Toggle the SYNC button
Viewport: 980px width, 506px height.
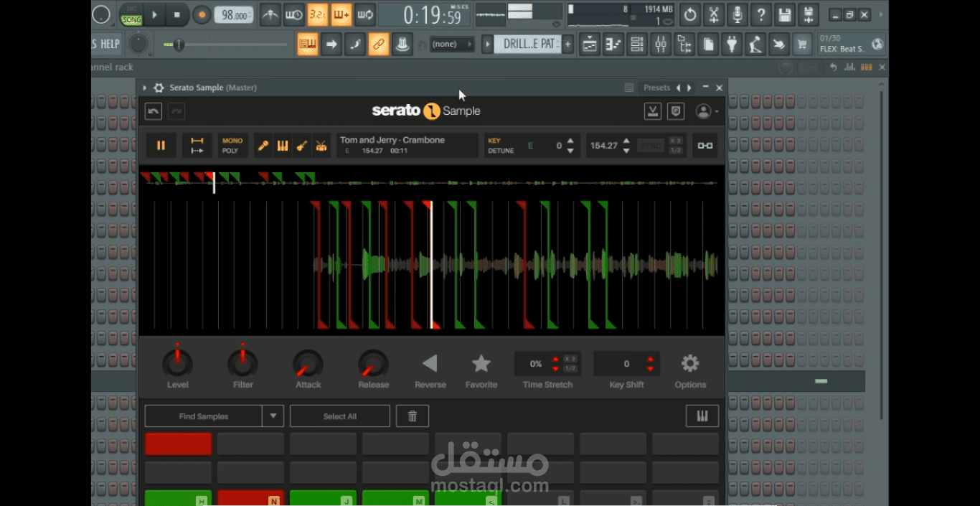[651, 146]
